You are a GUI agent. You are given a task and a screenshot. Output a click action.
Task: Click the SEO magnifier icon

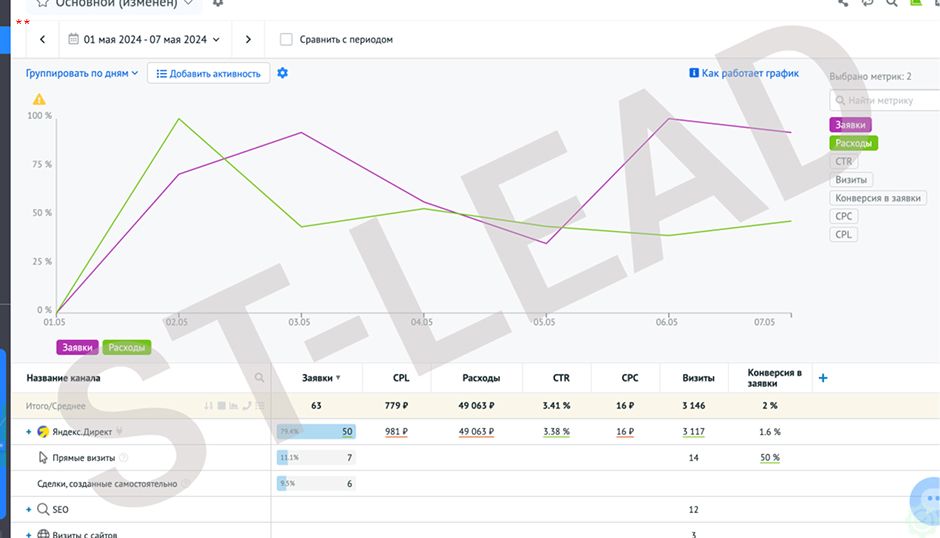[x=43, y=509]
